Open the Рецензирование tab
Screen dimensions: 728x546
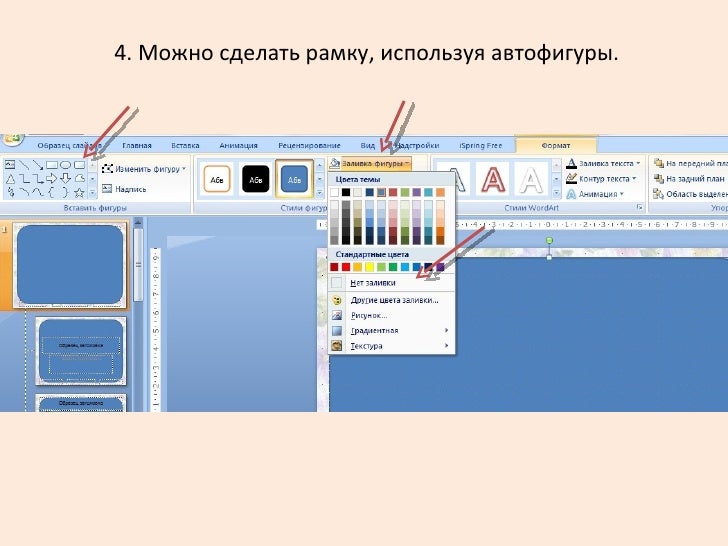click(x=309, y=145)
